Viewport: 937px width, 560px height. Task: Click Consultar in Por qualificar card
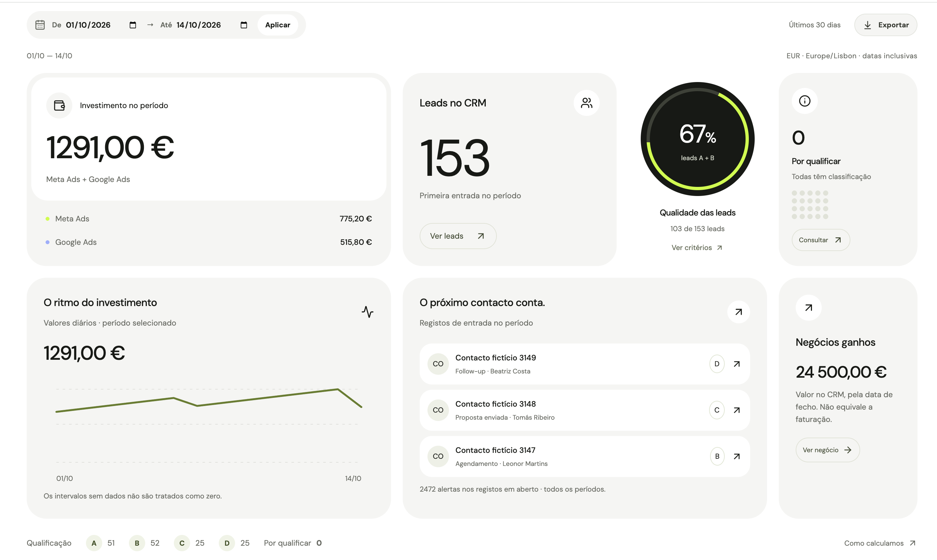click(820, 240)
